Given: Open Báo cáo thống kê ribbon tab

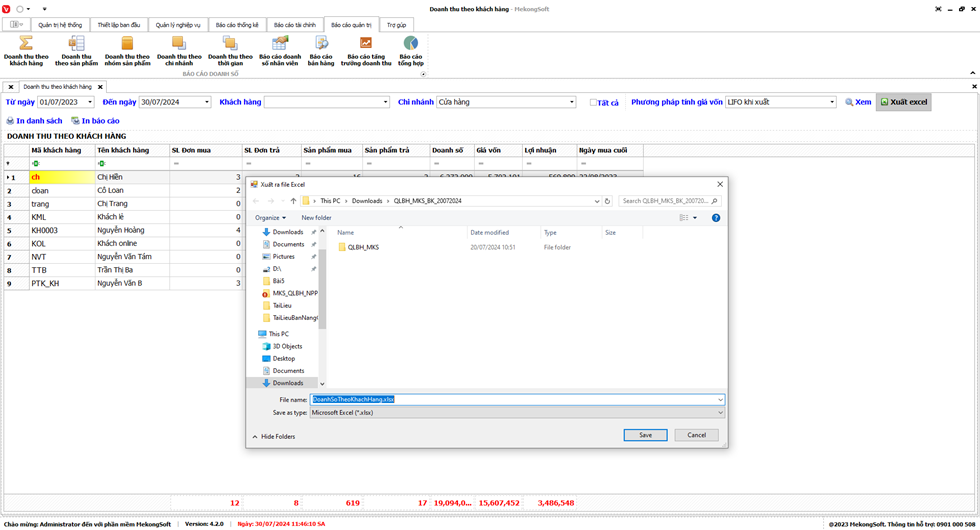Looking at the screenshot, I should [237, 25].
